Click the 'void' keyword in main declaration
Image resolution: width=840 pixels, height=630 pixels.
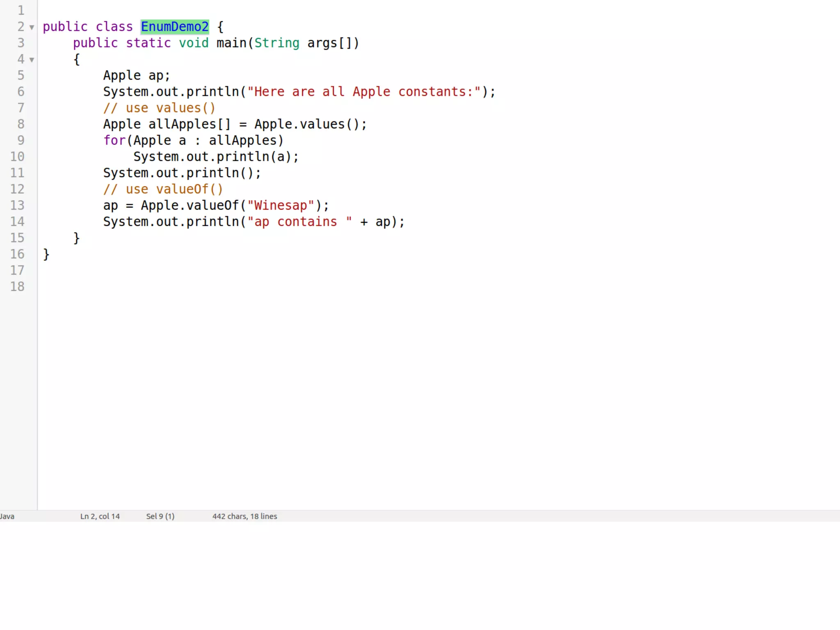(194, 43)
